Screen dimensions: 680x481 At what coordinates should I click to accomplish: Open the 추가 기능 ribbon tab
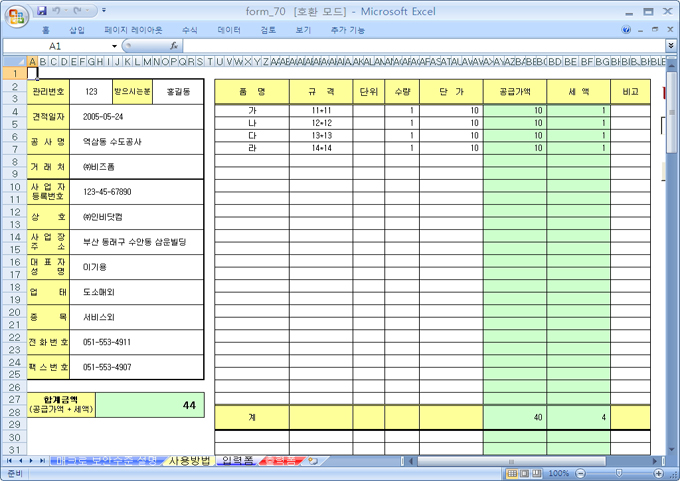point(347,30)
